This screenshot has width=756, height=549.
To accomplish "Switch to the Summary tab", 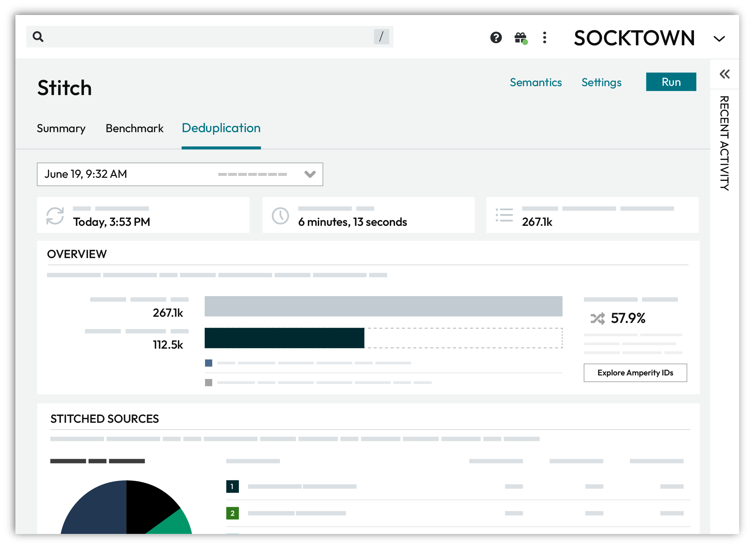I will pyautogui.click(x=61, y=128).
